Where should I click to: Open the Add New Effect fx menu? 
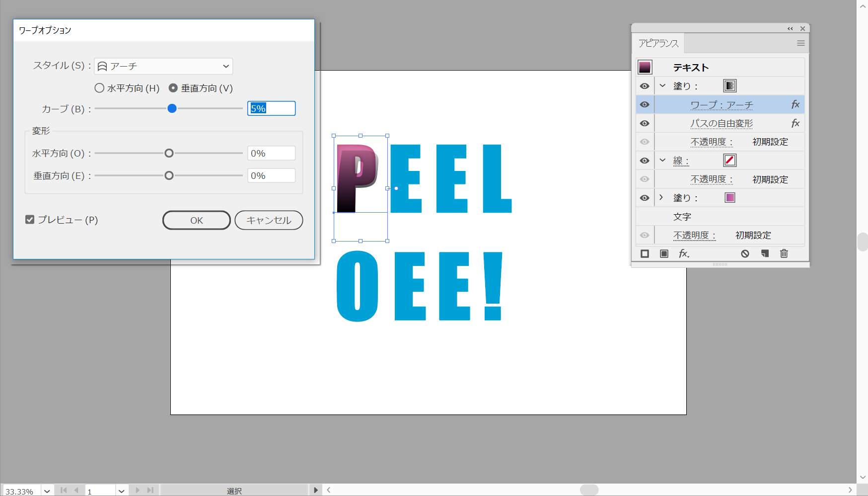point(684,254)
